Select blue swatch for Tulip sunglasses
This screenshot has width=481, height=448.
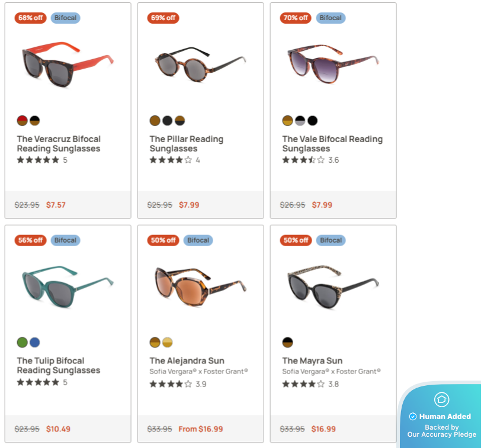pyautogui.click(x=35, y=342)
